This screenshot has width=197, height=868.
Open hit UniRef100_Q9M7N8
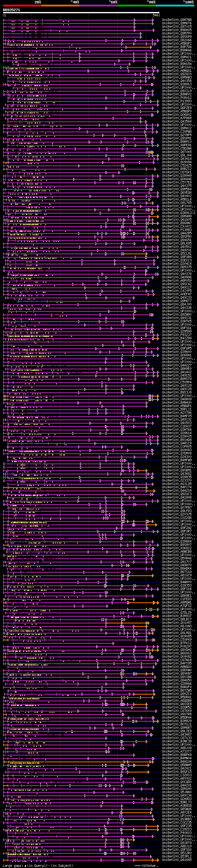177,20
